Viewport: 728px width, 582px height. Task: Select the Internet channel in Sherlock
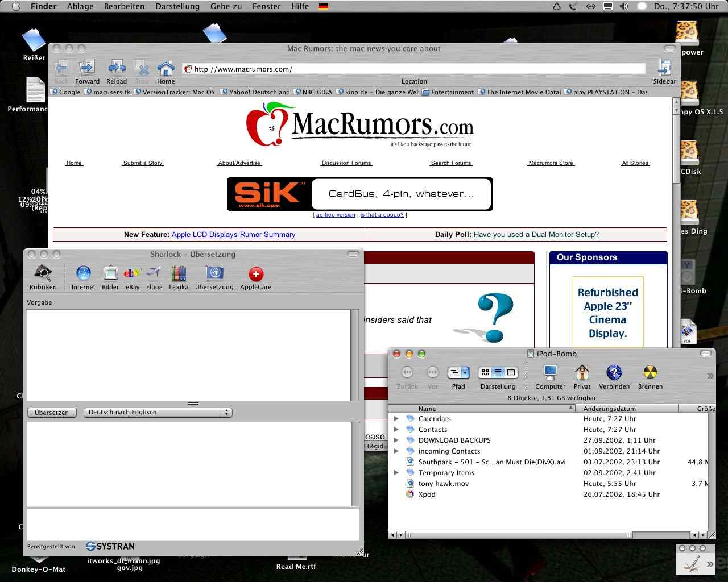[x=84, y=278]
